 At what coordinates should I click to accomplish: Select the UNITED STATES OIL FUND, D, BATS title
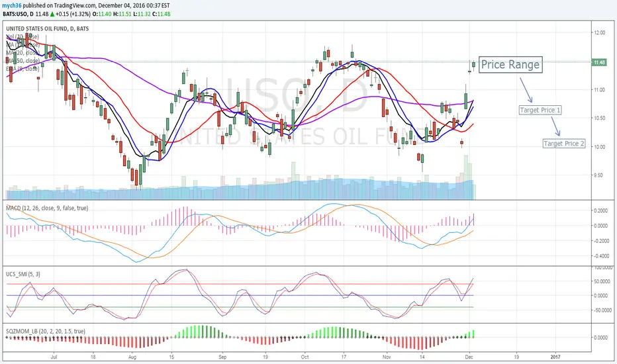(47, 28)
